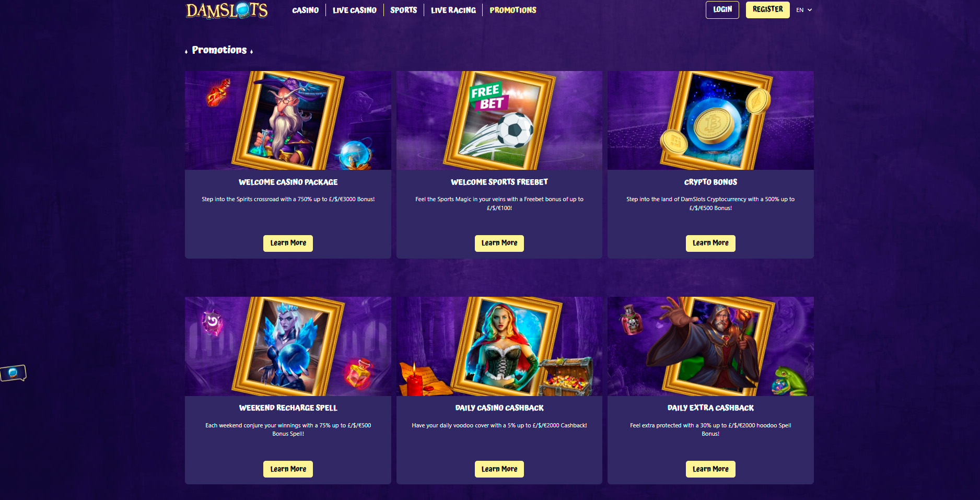Image resolution: width=980 pixels, height=500 pixels.
Task: Click the Register button
Action: [x=767, y=9]
